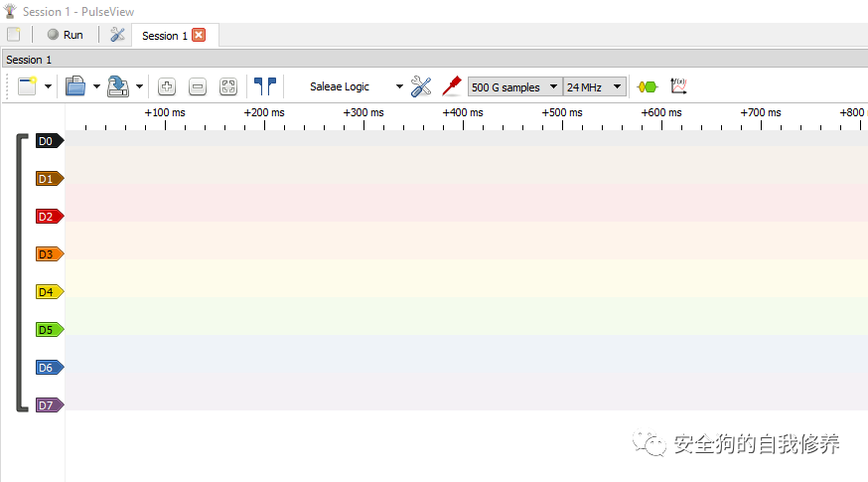The height and width of the screenshot is (482, 868).
Task: Close Session 1 tab with red X
Action: (x=199, y=35)
